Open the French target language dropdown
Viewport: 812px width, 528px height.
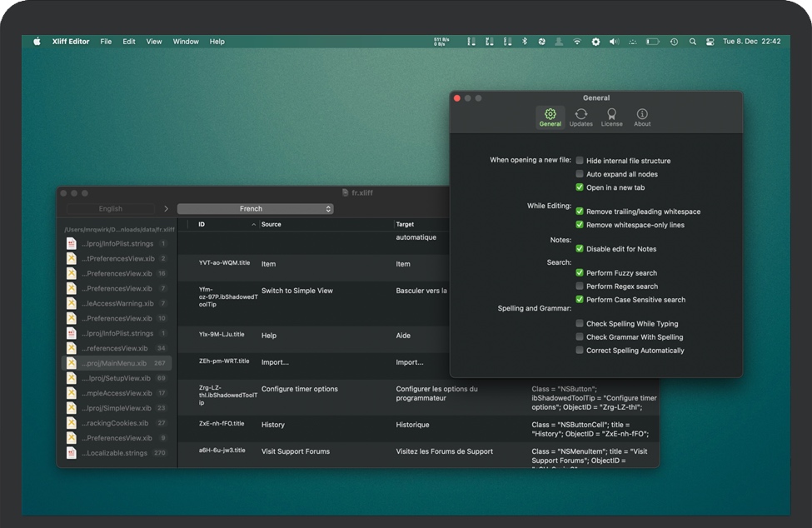[x=255, y=209]
